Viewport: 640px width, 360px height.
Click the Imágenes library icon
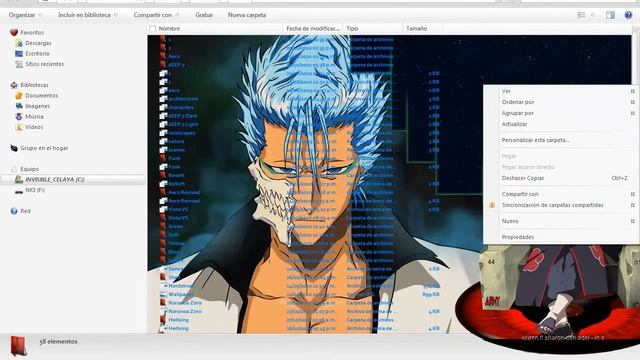click(x=19, y=106)
